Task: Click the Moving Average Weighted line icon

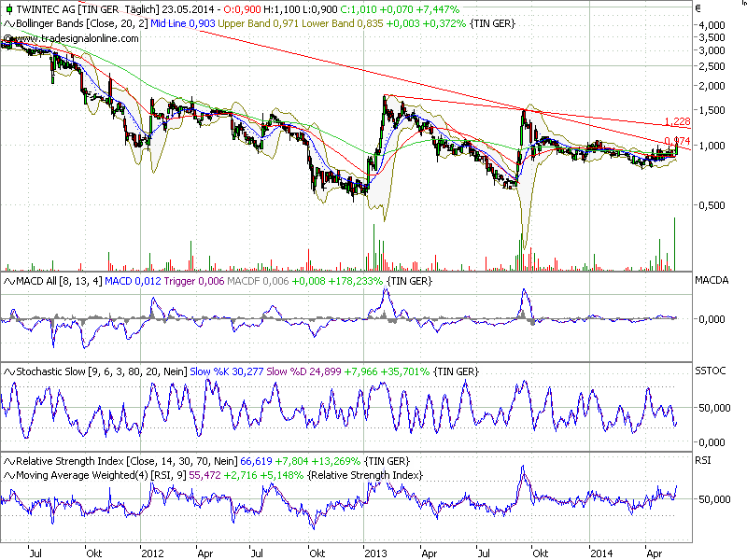Action: (9, 475)
